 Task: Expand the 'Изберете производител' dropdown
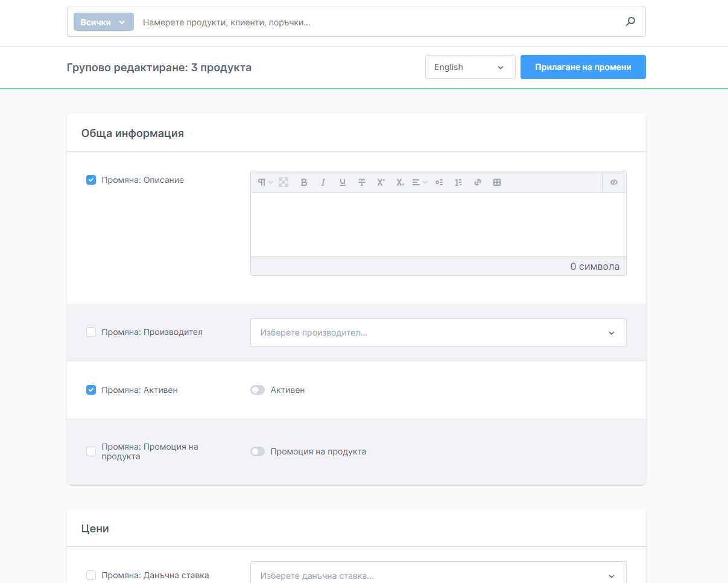438,333
